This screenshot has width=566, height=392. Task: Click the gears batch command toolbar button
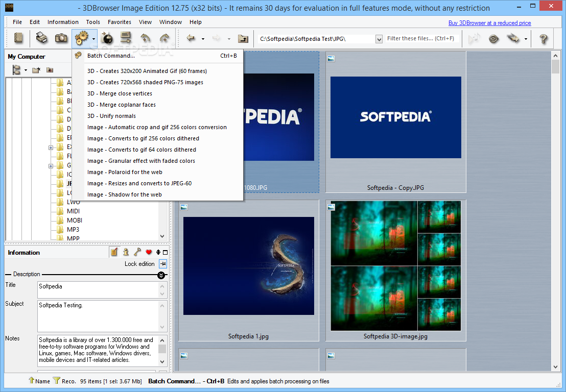point(82,38)
